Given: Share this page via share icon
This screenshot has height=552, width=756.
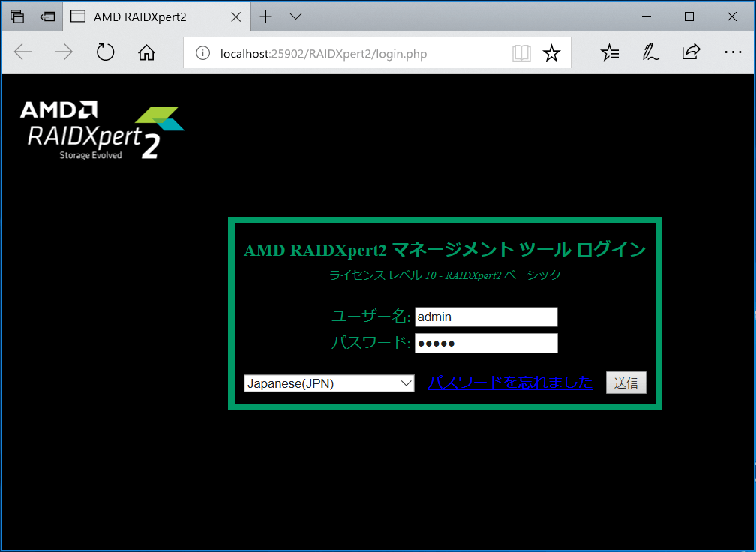Looking at the screenshot, I should pos(691,52).
